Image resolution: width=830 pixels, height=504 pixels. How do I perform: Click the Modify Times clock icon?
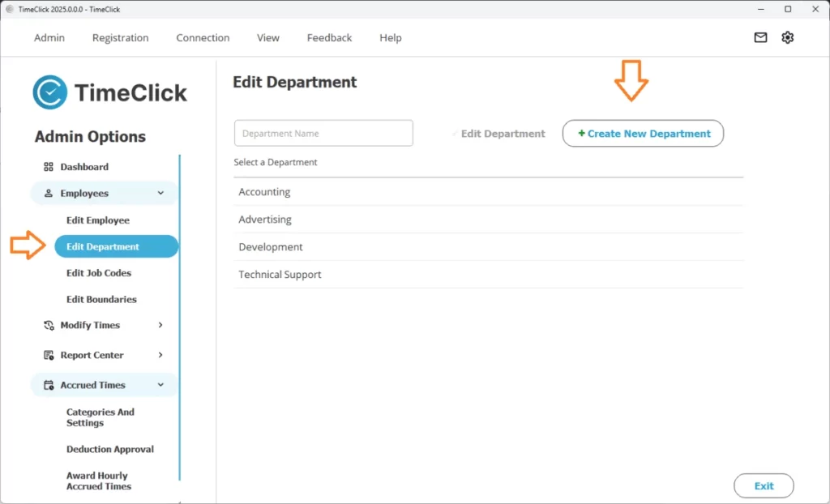49,325
